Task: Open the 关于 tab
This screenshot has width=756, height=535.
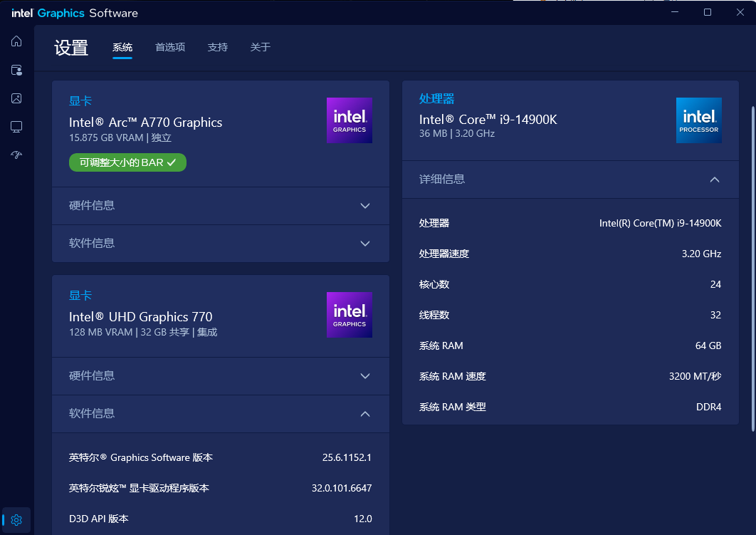Action: (x=260, y=47)
